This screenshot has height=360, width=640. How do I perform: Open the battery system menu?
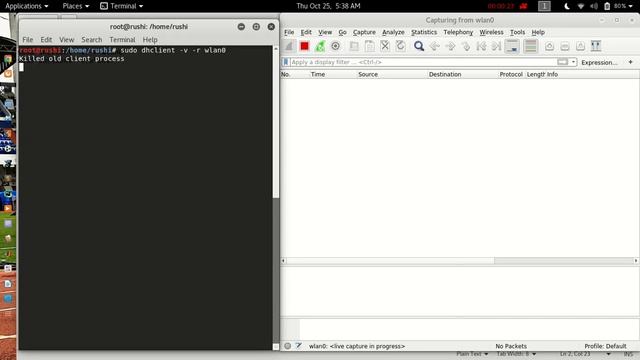tap(618, 6)
